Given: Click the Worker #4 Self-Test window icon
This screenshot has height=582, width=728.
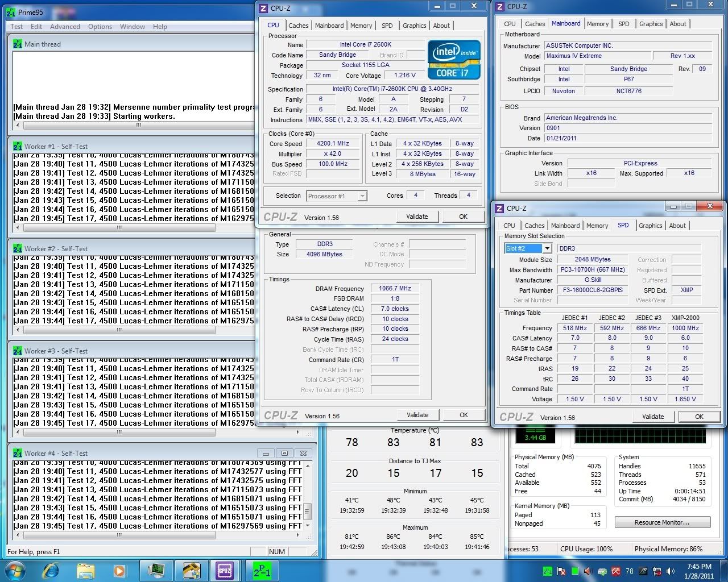Looking at the screenshot, I should point(17,453).
